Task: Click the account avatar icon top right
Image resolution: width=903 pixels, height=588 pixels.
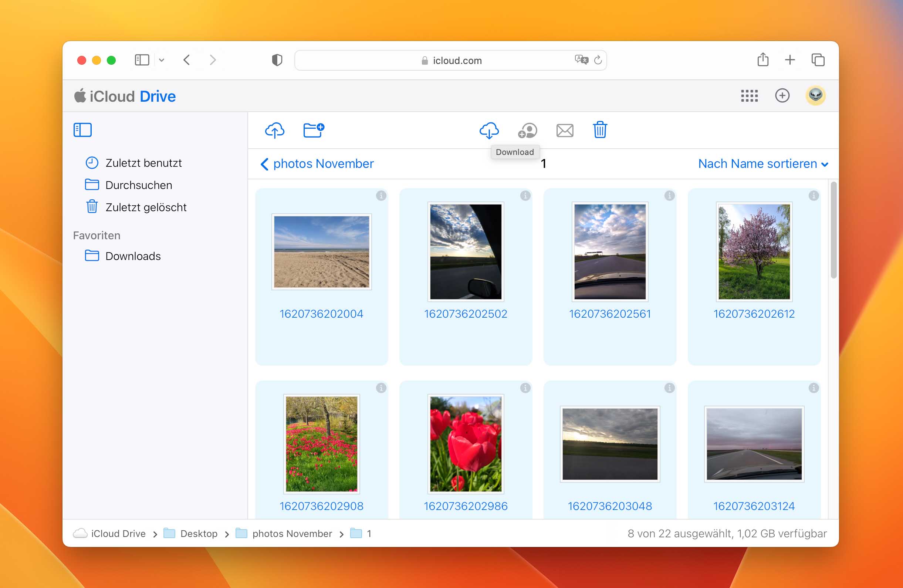Action: [x=816, y=95]
